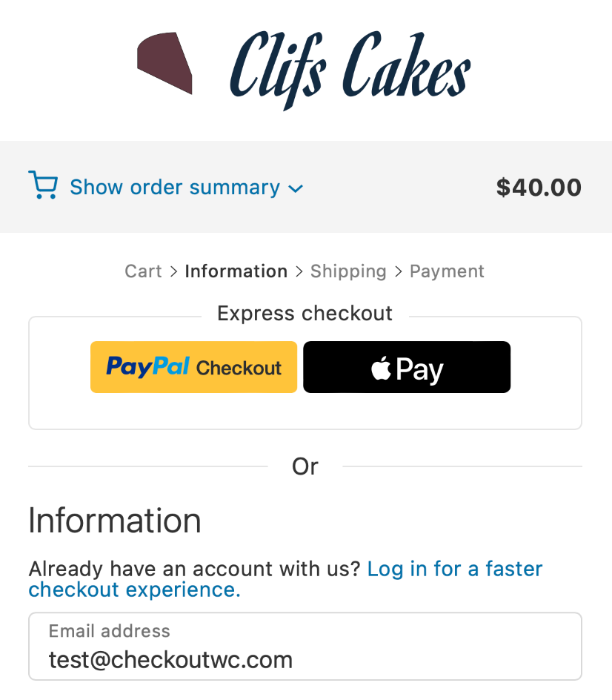
Task: Open the Payment breadcrumb step
Action: coord(447,271)
